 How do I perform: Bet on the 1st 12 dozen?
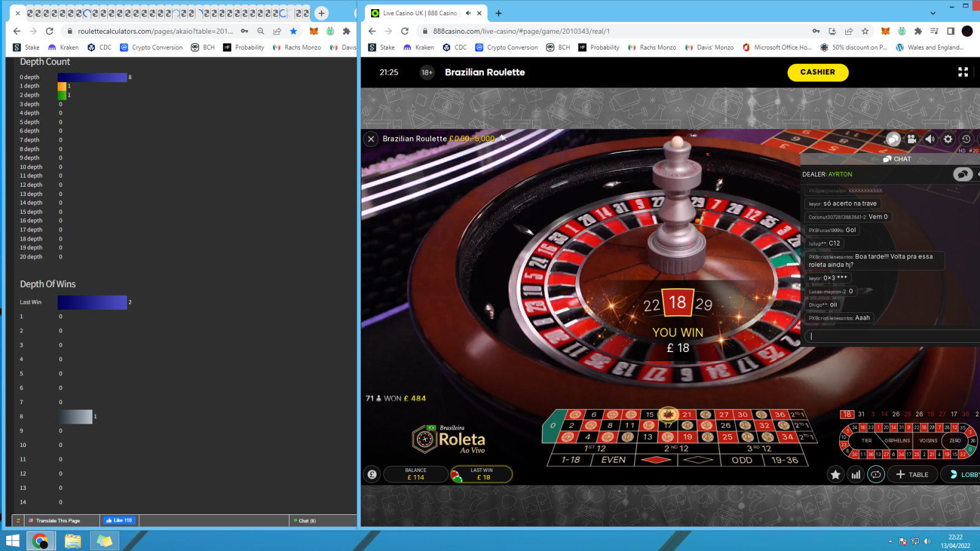coord(595,448)
